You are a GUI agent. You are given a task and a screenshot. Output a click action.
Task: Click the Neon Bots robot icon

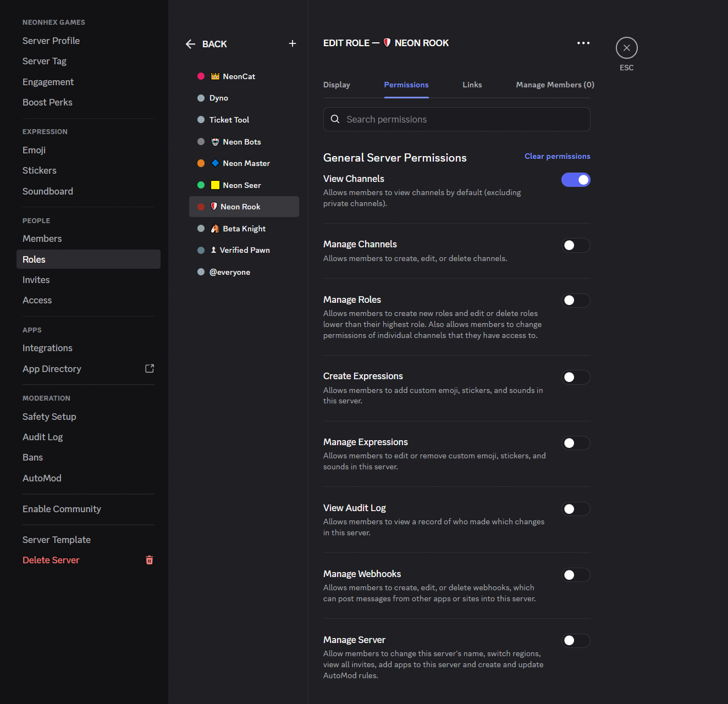tap(216, 142)
